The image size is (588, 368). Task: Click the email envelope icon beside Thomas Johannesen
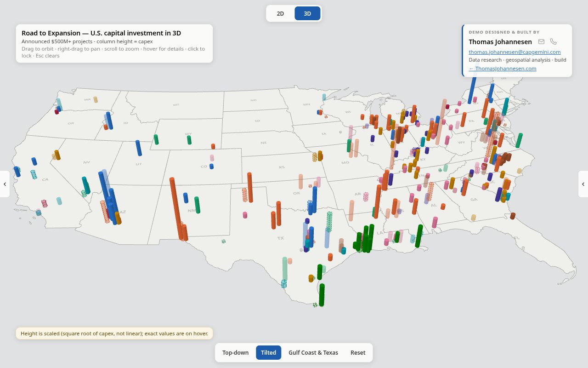[541, 42]
